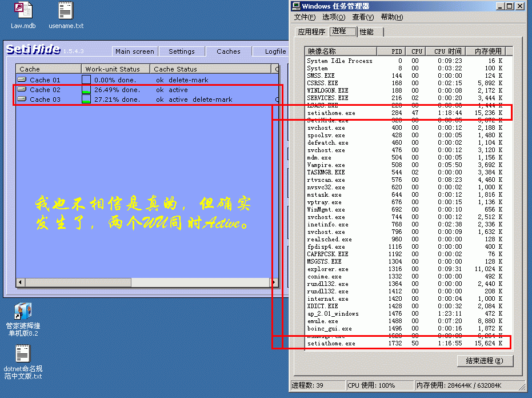Image resolution: width=532 pixels, height=398 pixels.
Task: Click the Cache column header in SetiHide
Action: click(49, 69)
